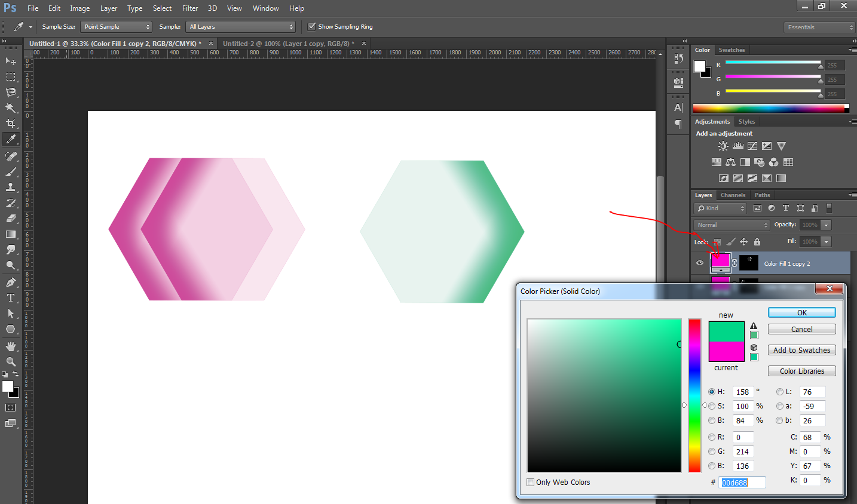
Task: Filter layers by type layers icon
Action: [x=786, y=208]
